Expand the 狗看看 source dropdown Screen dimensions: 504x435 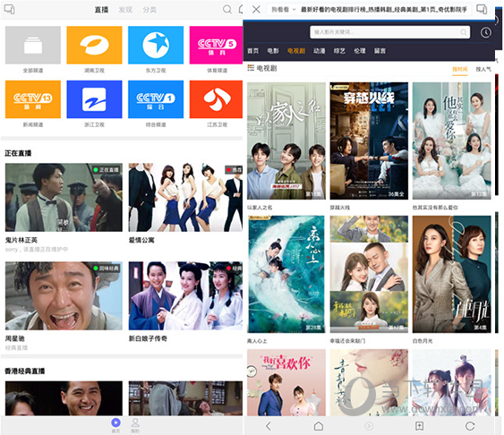point(283,10)
